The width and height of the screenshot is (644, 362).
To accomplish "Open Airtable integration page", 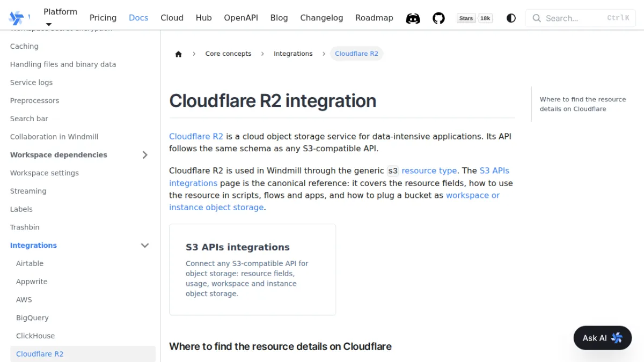I will coord(30,264).
